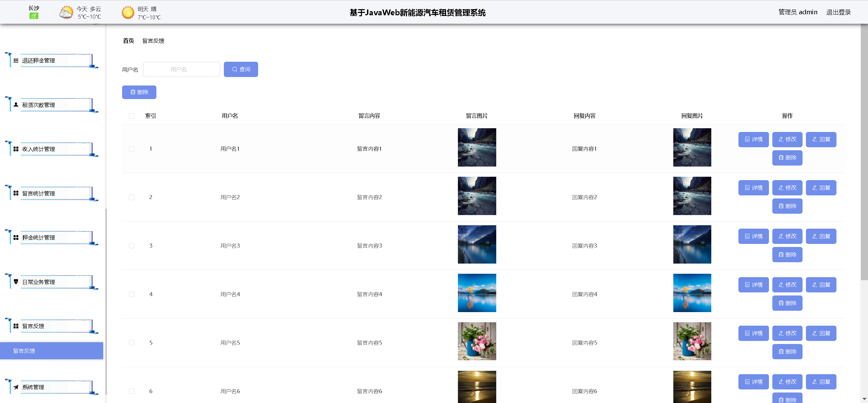Viewport: 868px width, 403px height.
Task: Click the 系统管理 paper plane icon in the sidebar
Action: (x=16, y=387)
